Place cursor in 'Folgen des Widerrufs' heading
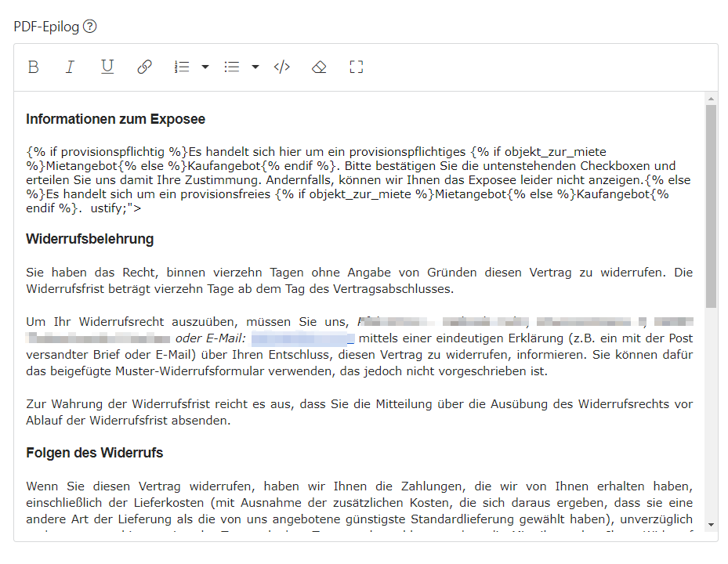Screen dimensions: 728x564 [94, 453]
